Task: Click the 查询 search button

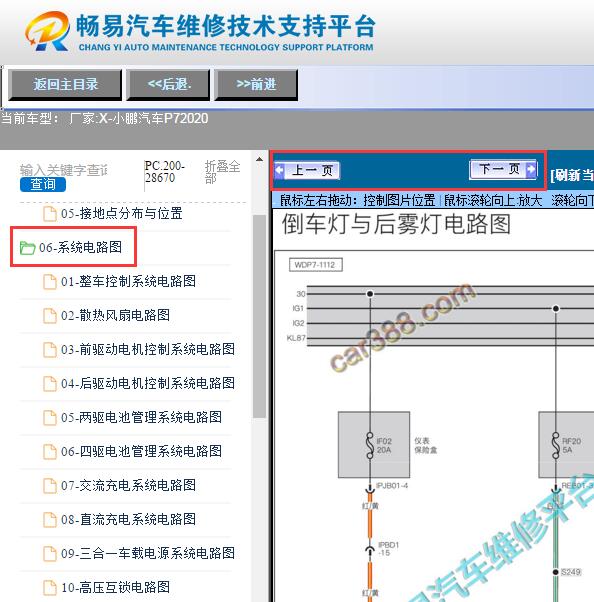Action: pos(43,184)
